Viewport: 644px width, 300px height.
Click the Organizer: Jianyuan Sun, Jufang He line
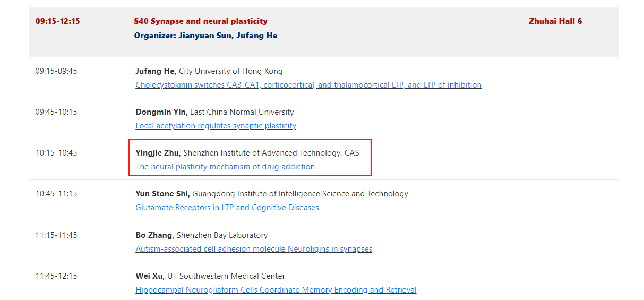(205, 36)
